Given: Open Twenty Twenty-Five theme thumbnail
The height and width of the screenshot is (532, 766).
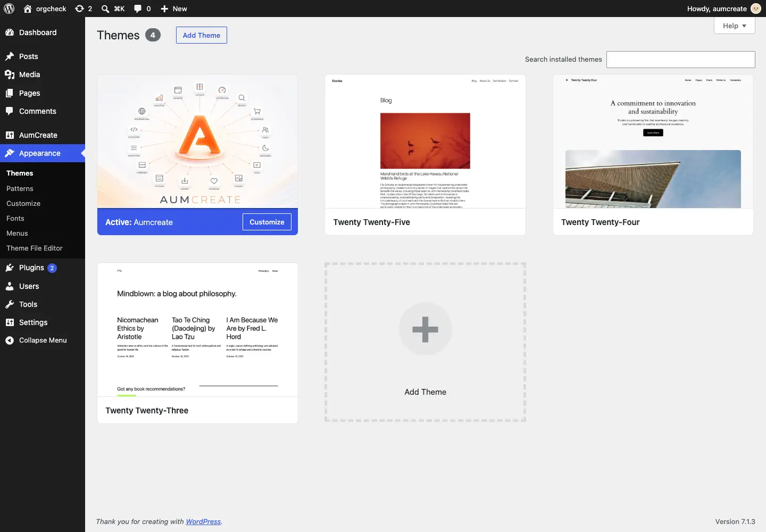Looking at the screenshot, I should point(425,141).
